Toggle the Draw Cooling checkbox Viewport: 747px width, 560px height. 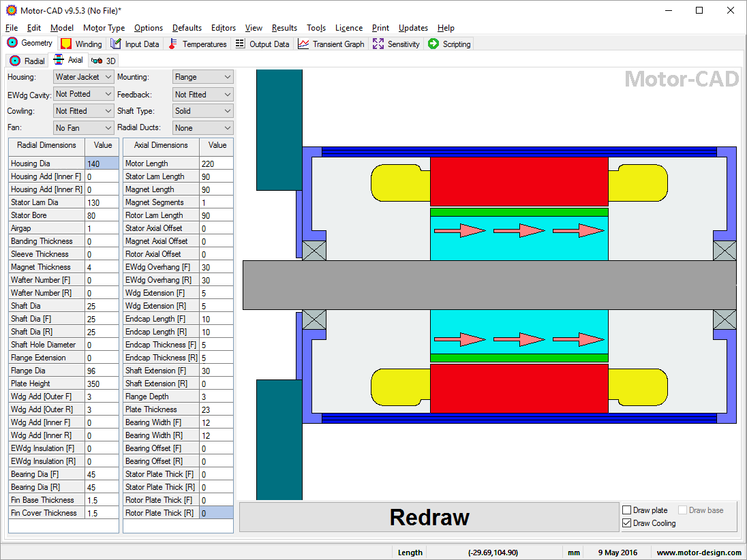tap(627, 523)
